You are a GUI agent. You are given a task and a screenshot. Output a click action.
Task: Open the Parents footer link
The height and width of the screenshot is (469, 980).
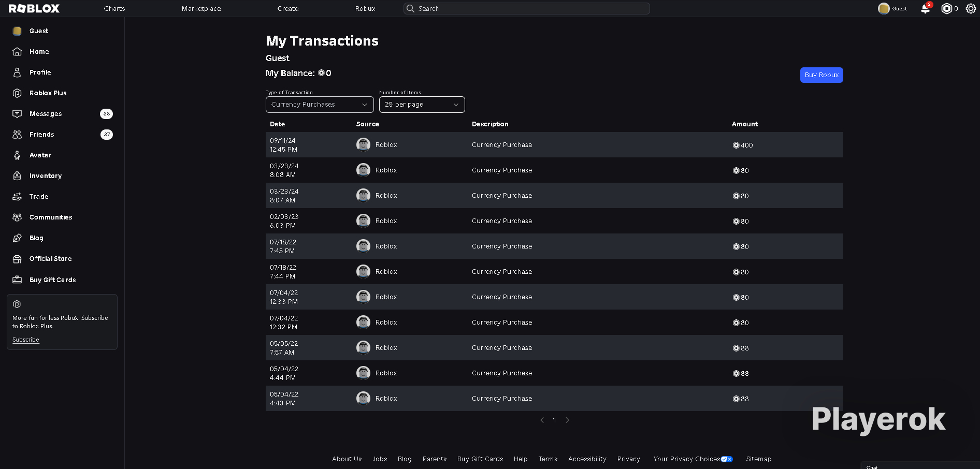point(435,459)
